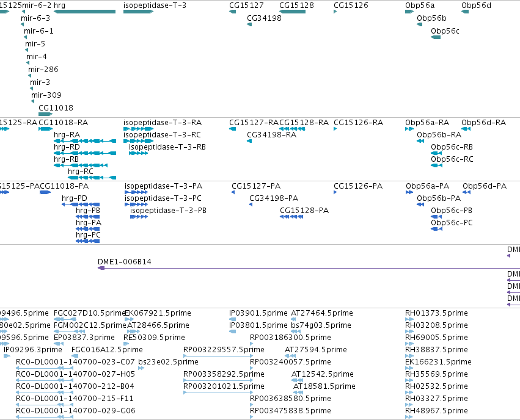This screenshot has width=520, height=420.
Task: Click isopeptidase-T-3-PA protein label
Action: point(164,186)
